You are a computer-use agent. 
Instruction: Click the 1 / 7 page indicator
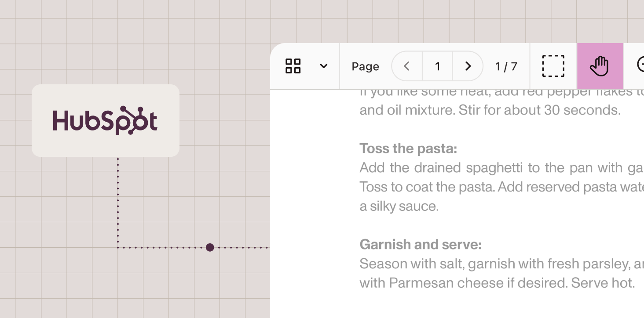(506, 66)
